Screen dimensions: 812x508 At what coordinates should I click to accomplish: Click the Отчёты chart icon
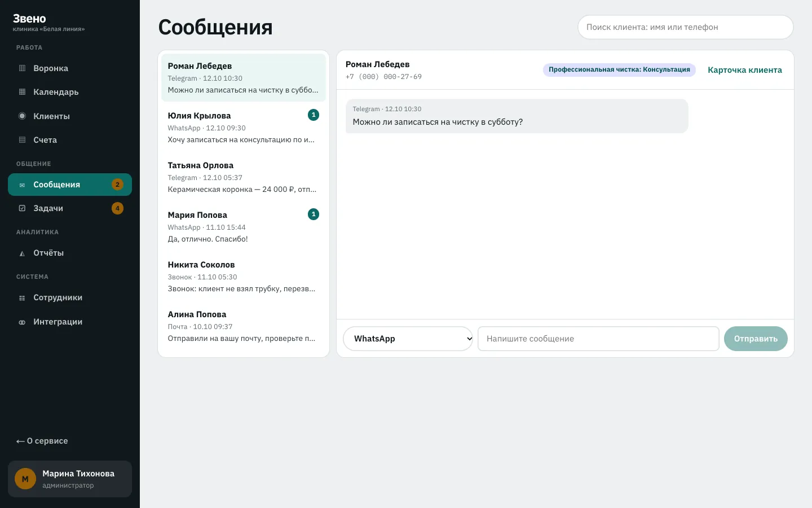click(22, 253)
